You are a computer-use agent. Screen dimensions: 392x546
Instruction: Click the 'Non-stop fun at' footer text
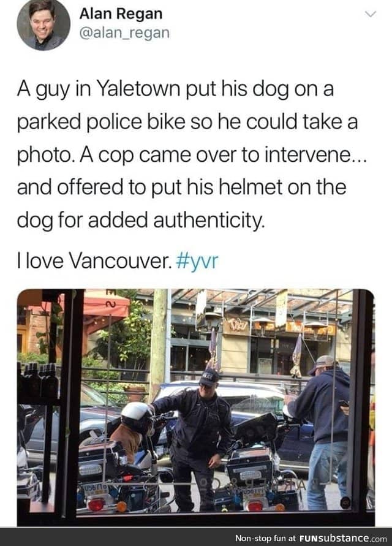(x=265, y=538)
